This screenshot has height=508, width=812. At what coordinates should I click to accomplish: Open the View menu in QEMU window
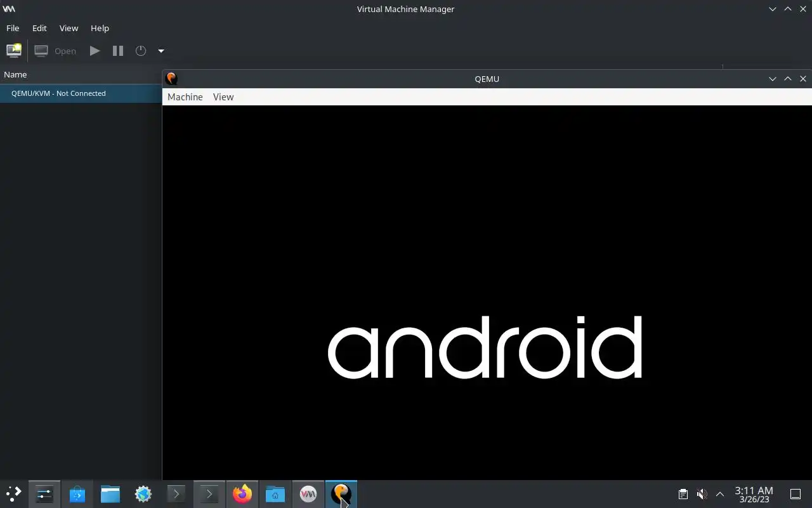pyautogui.click(x=223, y=97)
